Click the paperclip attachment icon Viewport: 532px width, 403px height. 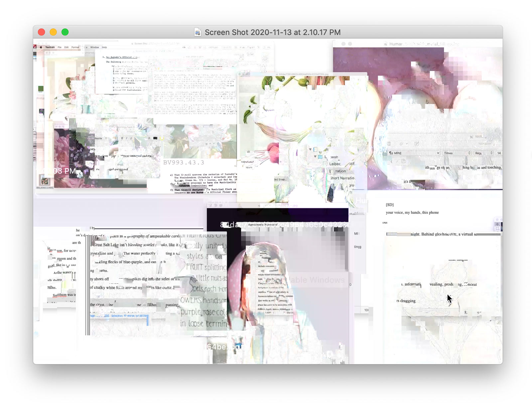pos(401,144)
